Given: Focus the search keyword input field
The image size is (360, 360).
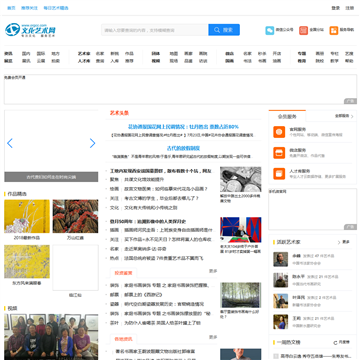Looking at the screenshot, I should (155, 30).
